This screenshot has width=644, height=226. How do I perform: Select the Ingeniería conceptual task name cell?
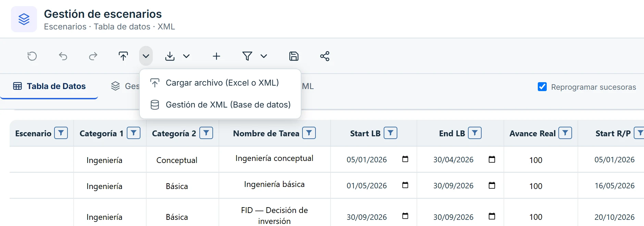274,159
